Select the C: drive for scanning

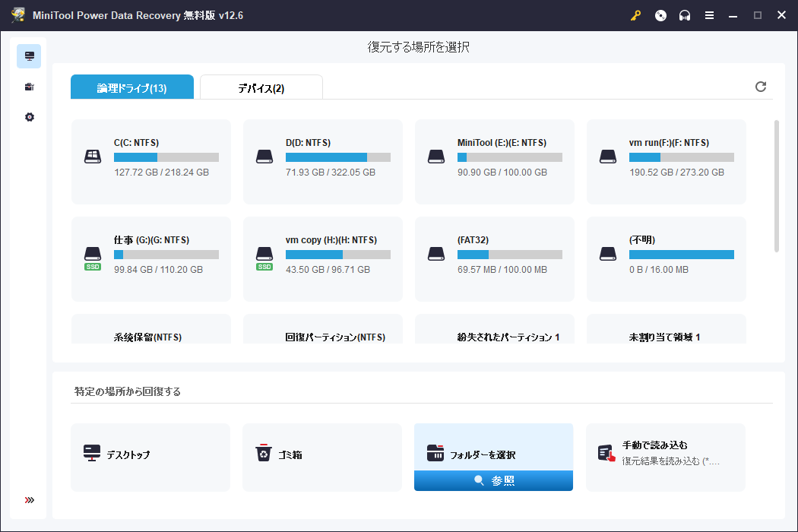pyautogui.click(x=150, y=160)
